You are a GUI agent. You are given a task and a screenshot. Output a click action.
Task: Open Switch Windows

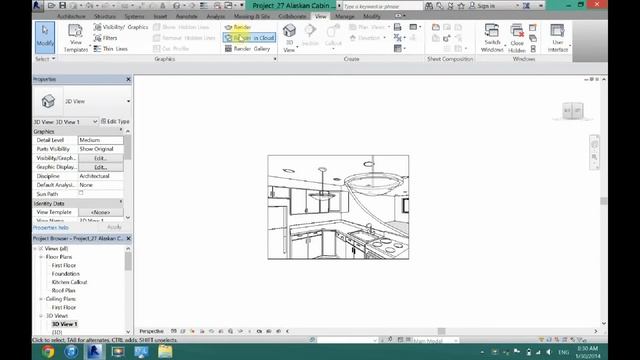492,38
